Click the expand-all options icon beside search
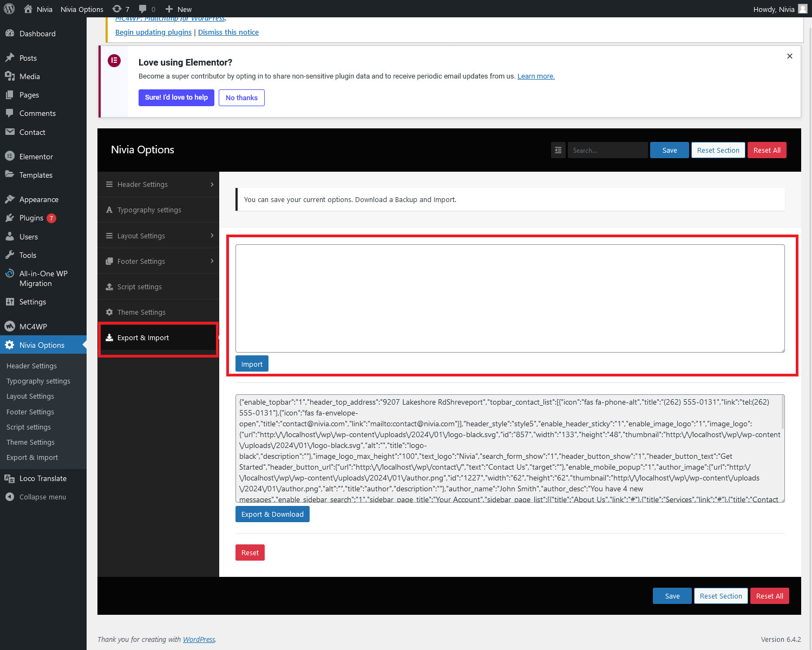The height and width of the screenshot is (650, 812). 558,150
